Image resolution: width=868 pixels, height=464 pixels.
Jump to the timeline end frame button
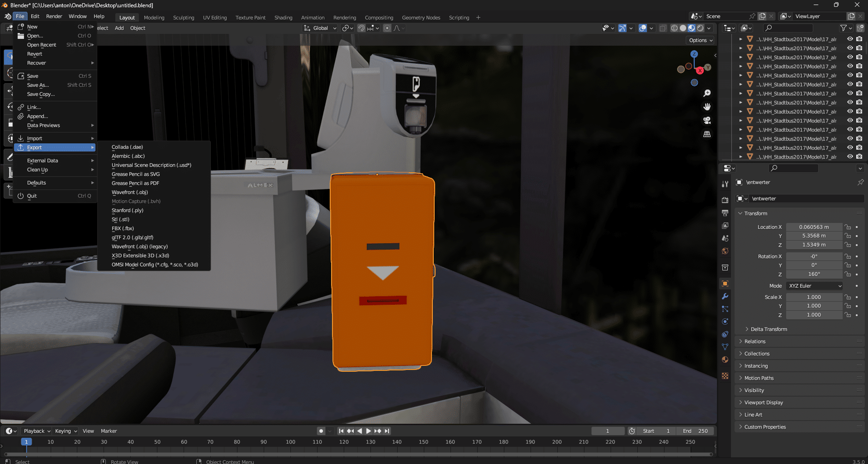click(x=387, y=431)
